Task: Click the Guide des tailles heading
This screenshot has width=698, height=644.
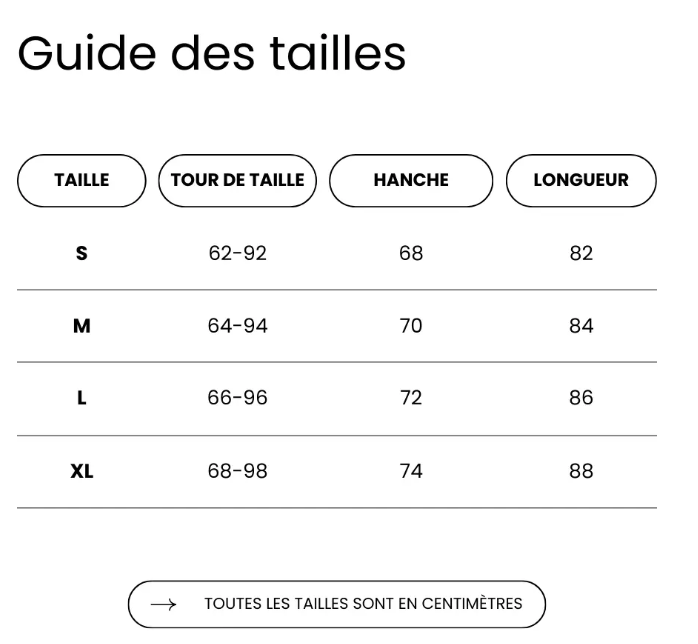Action: click(212, 53)
